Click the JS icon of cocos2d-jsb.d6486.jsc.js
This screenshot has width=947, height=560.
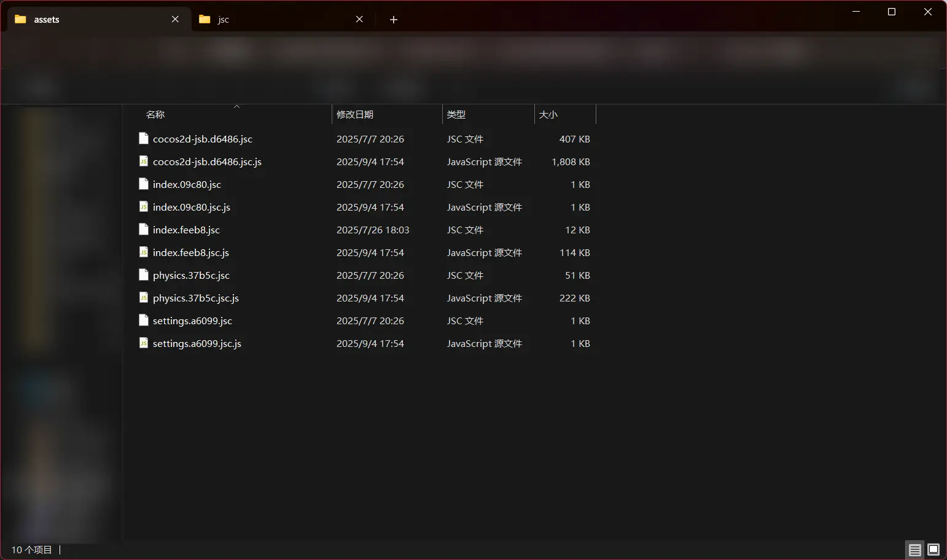[144, 161]
